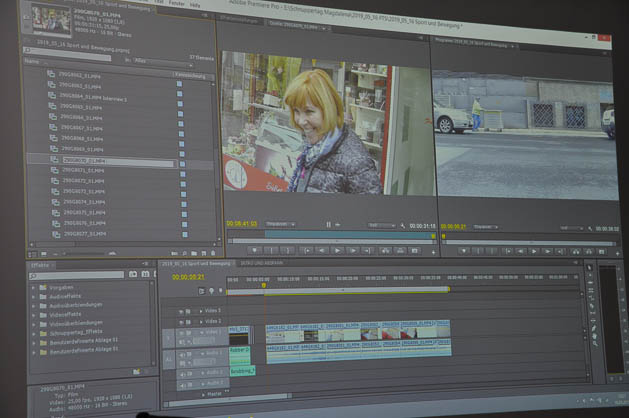Expand the Audioeffekte folder

[33, 297]
